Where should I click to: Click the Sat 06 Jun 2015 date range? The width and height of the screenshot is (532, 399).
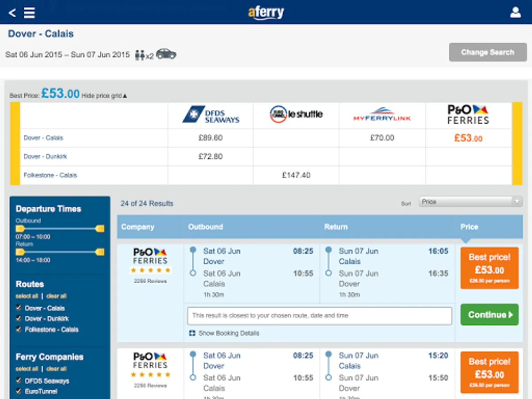point(67,55)
